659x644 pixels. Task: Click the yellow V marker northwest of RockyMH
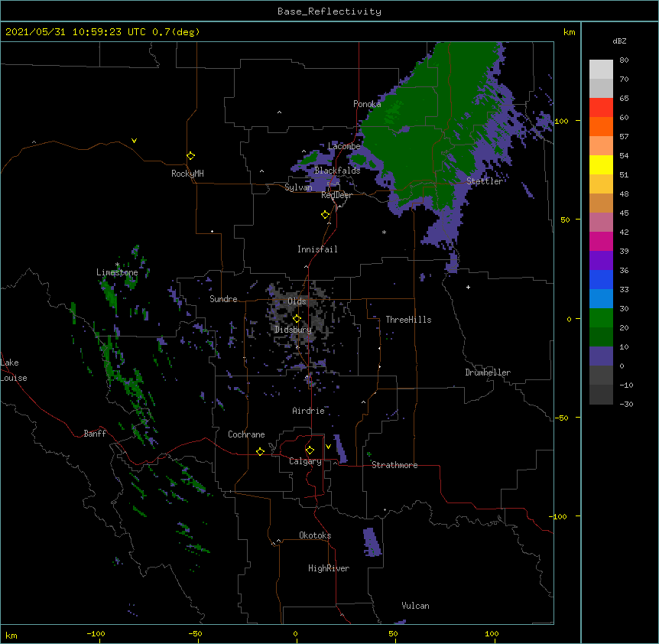134,141
